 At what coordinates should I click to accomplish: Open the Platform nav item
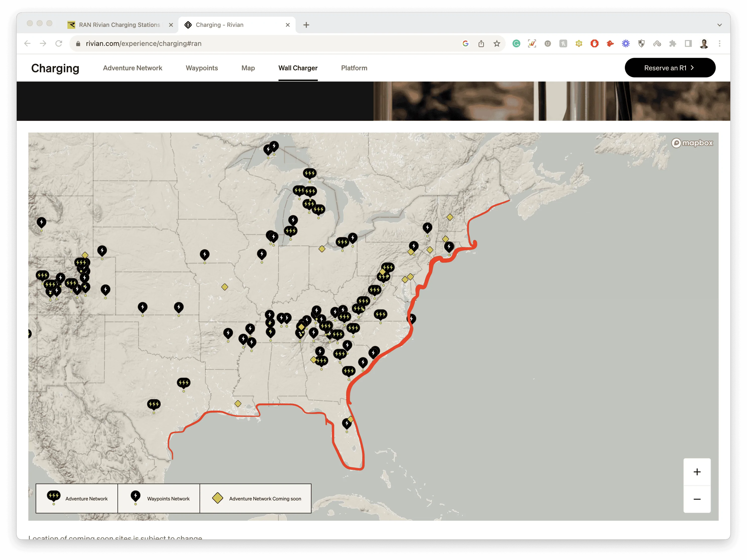354,68
